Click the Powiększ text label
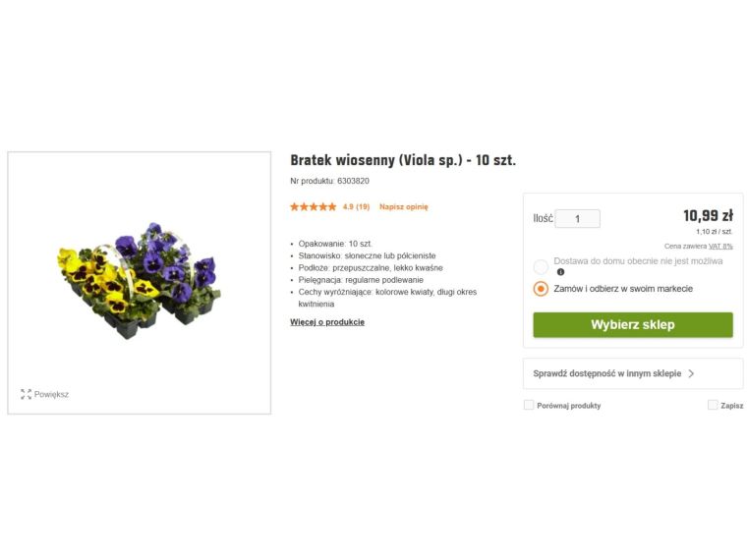The height and width of the screenshot is (560, 747). point(51,394)
